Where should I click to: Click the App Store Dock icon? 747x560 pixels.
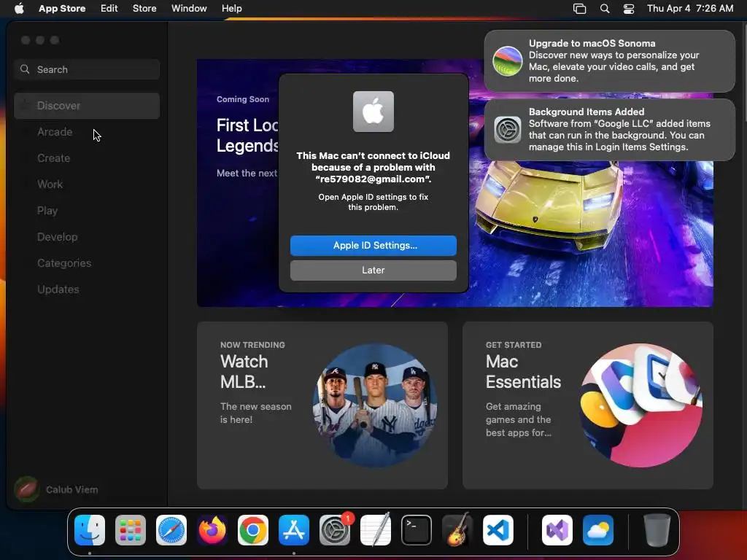(x=294, y=530)
